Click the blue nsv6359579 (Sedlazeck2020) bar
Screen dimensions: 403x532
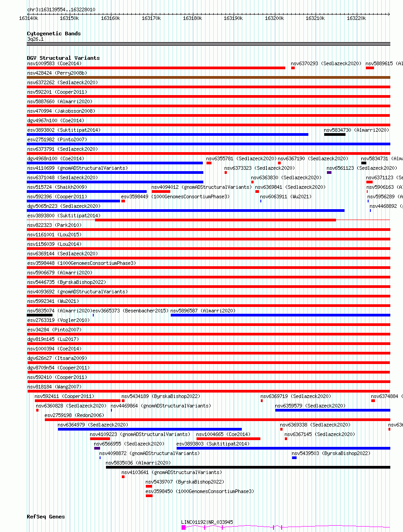pyautogui.click(x=333, y=410)
